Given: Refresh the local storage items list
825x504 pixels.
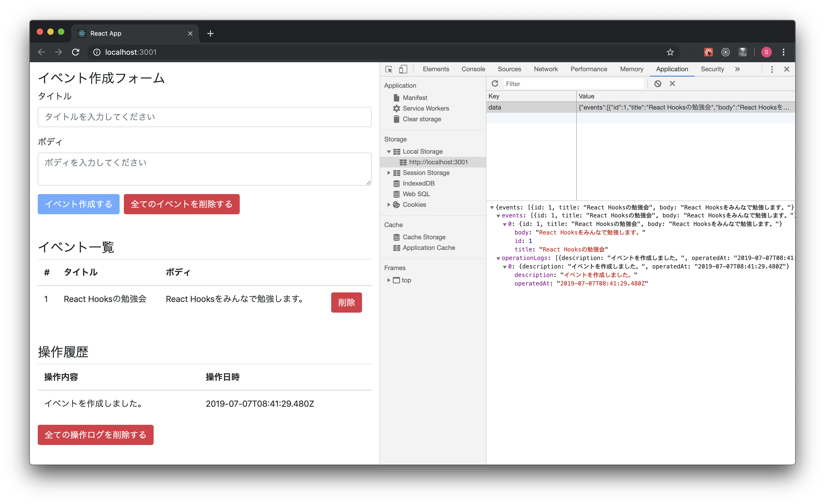Looking at the screenshot, I should point(495,83).
